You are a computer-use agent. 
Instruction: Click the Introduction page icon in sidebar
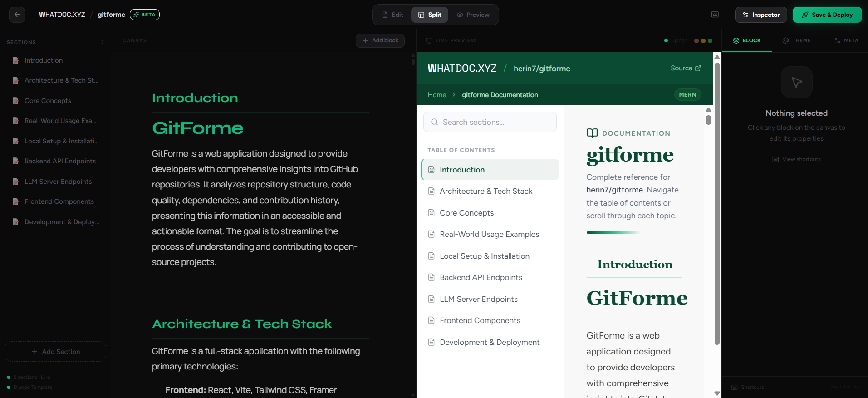click(x=15, y=60)
